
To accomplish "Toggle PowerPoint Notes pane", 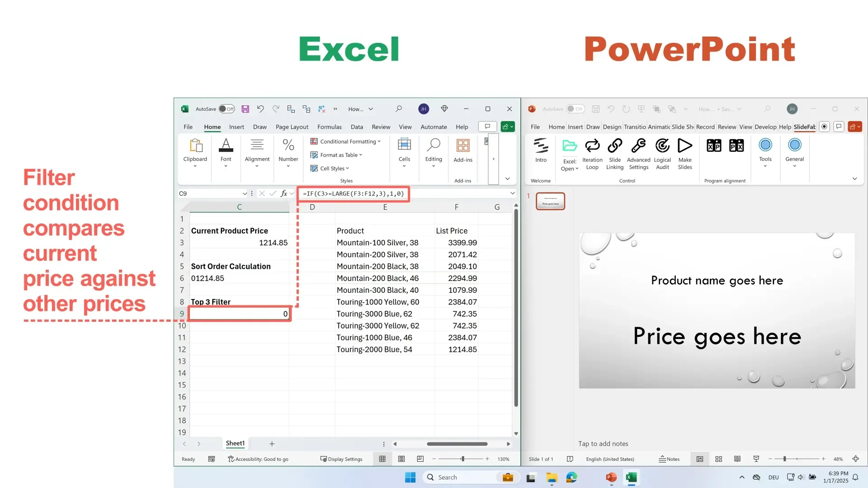I will (669, 459).
